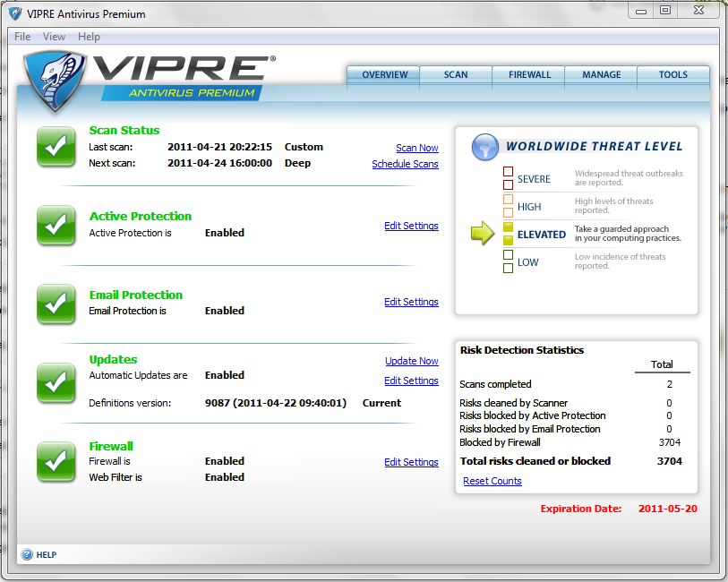728x582 pixels.
Task: Switch to the Overview tab
Action: point(383,75)
